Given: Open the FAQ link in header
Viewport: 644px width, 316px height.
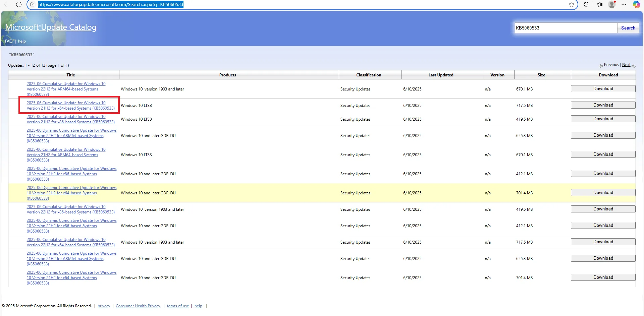Looking at the screenshot, I should click(x=9, y=41).
